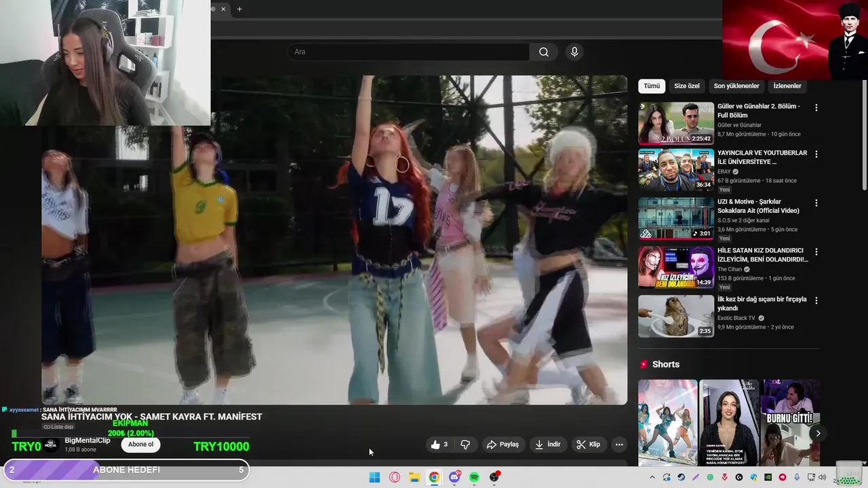Create a clip with the Klip button
The image size is (868, 488).
(588, 445)
